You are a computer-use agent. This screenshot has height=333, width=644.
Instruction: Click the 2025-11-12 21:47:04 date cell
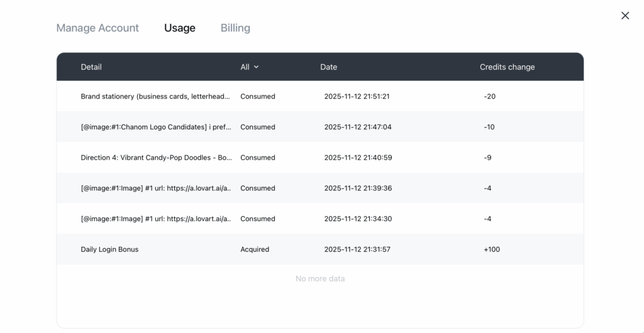pos(357,127)
